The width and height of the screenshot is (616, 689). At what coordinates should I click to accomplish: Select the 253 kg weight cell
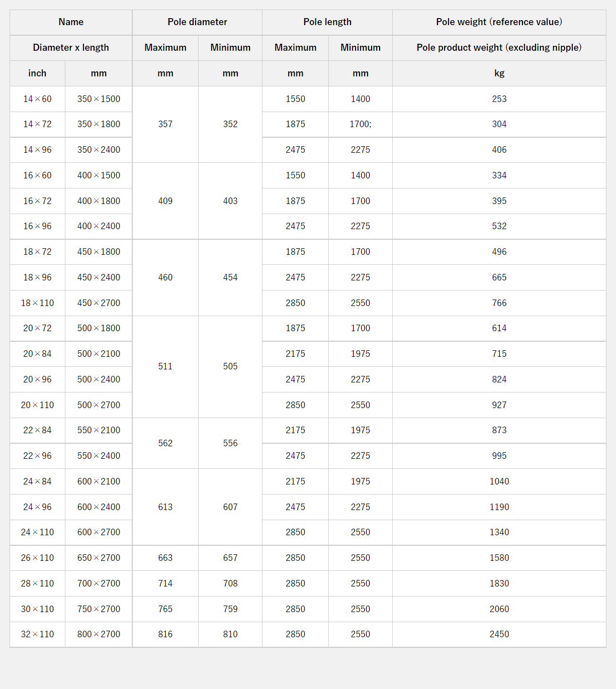499,99
